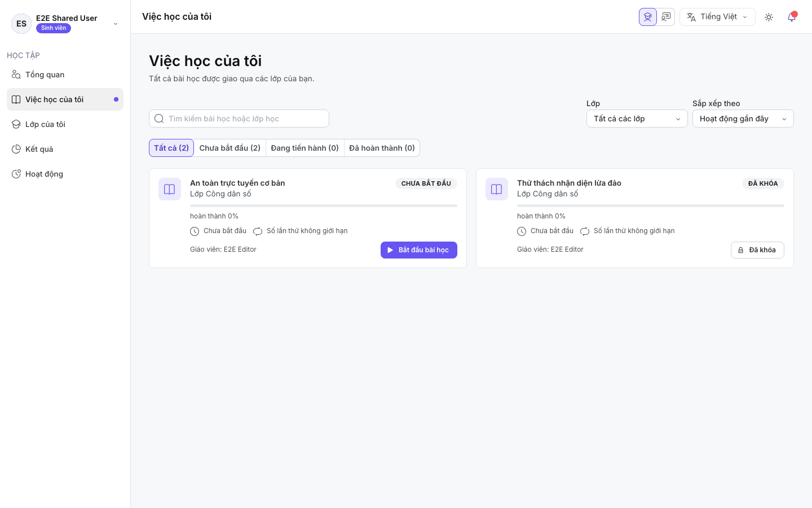The height and width of the screenshot is (508, 812).
Task: Click the book icon on Thử thách nhận diện lừa đảo card
Action: click(497, 189)
